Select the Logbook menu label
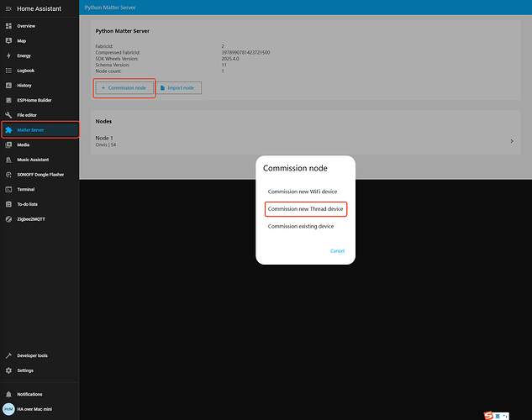The width and height of the screenshot is (532, 420). (x=26, y=71)
